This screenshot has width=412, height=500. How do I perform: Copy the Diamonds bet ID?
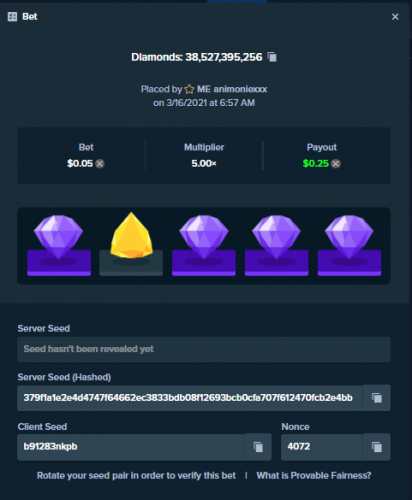(272, 57)
